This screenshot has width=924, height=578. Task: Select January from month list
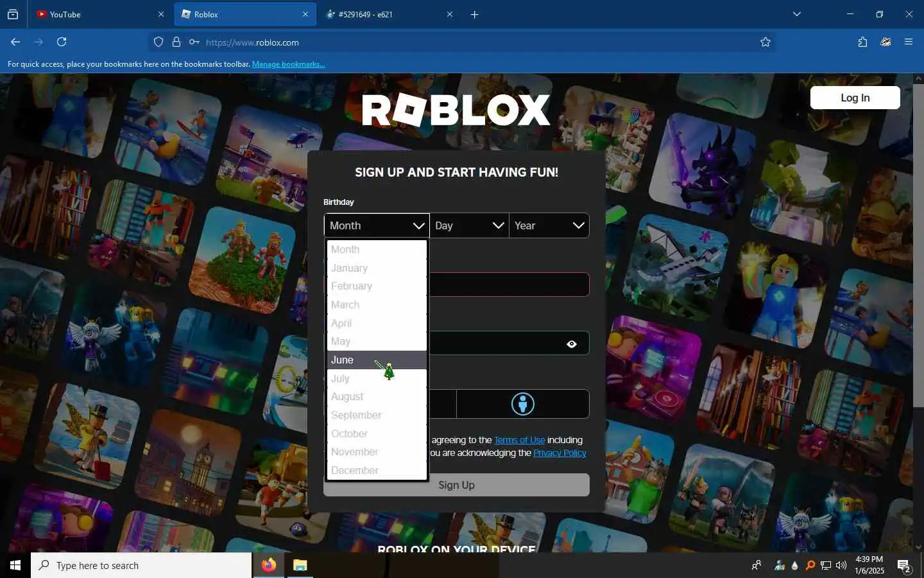377,268
